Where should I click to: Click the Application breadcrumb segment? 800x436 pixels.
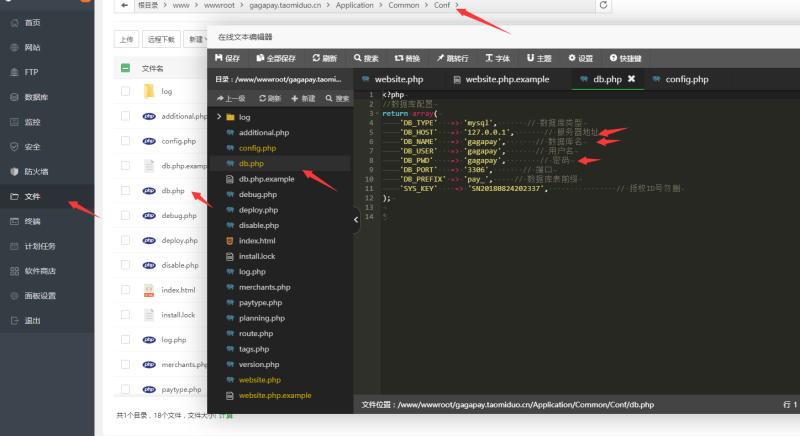click(355, 5)
